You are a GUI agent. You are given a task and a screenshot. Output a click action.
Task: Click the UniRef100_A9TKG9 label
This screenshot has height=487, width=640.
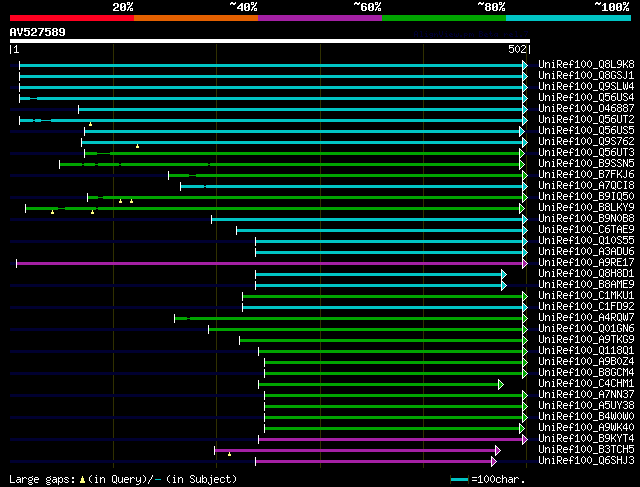(586, 340)
